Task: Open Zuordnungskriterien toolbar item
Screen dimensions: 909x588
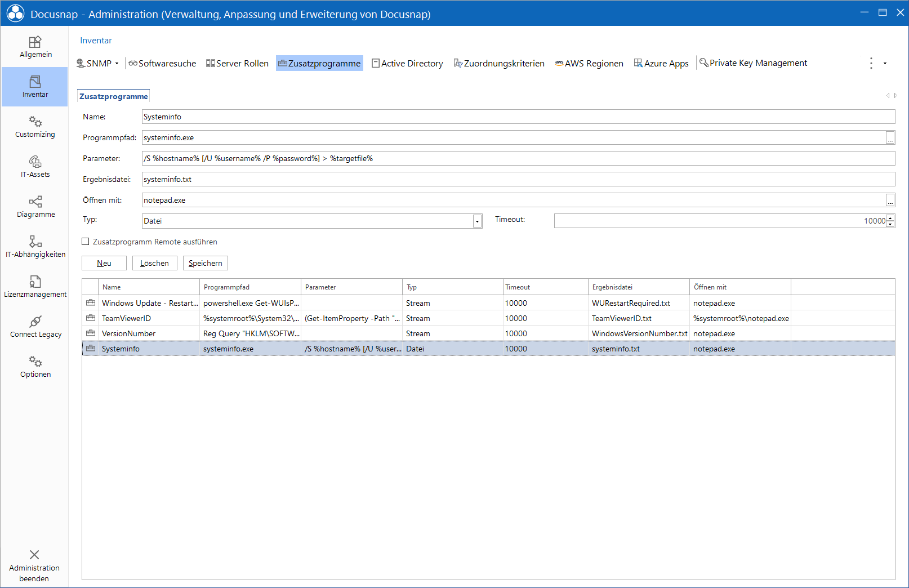Action: pyautogui.click(x=499, y=63)
